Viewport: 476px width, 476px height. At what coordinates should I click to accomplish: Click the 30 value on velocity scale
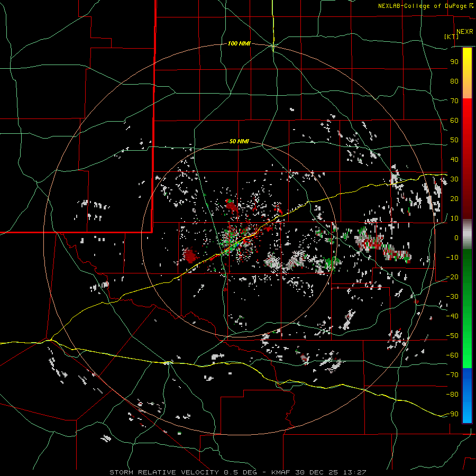click(x=454, y=179)
